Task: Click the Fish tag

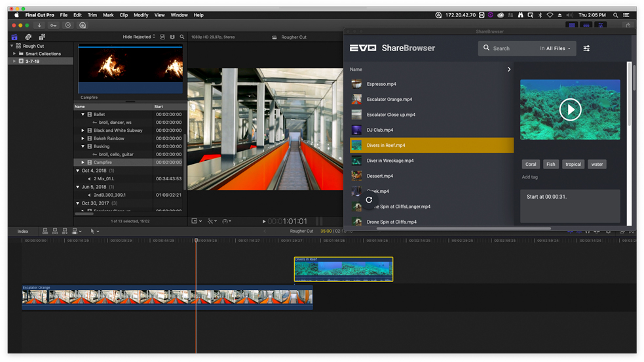Action: pyautogui.click(x=551, y=164)
